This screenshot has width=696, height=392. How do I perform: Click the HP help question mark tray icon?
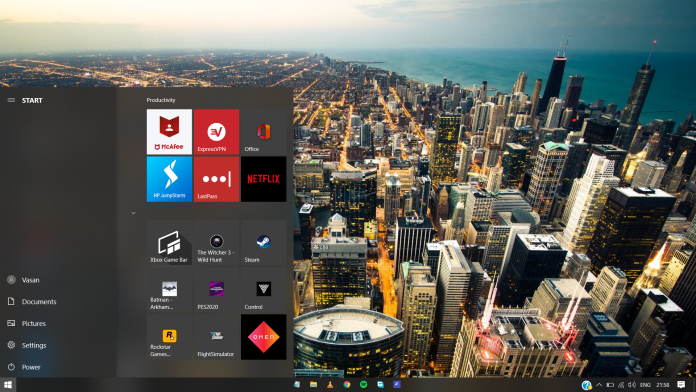pos(586,385)
